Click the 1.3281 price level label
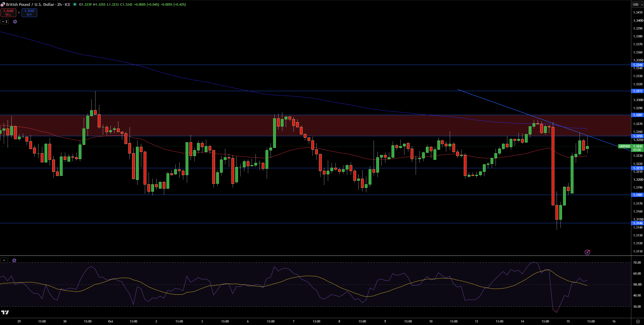 click(x=638, y=115)
